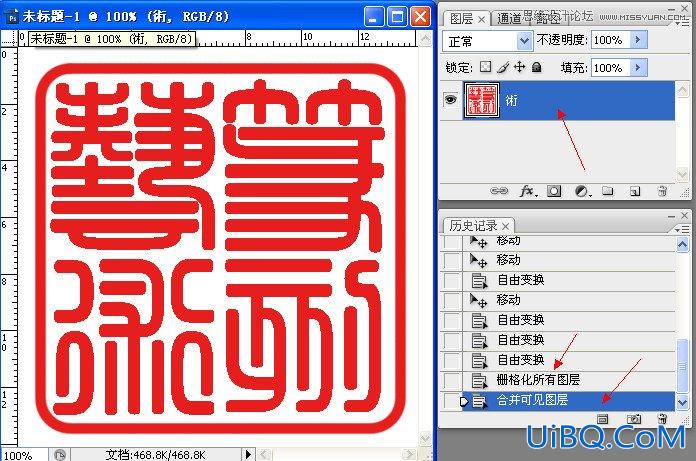Add a layer mask with the mask icon
Screen dimensions: 696x461
554,191
